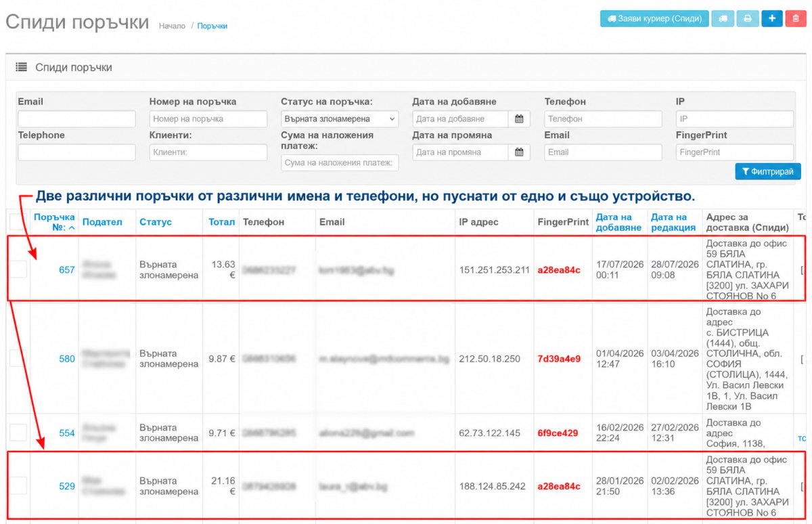Image resolution: width=812 pixels, height=524 pixels.
Task: Click the red trash delete button
Action: coord(796,19)
